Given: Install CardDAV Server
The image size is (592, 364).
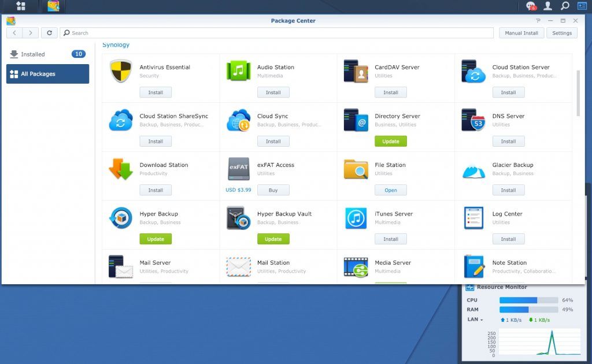Looking at the screenshot, I should [391, 92].
